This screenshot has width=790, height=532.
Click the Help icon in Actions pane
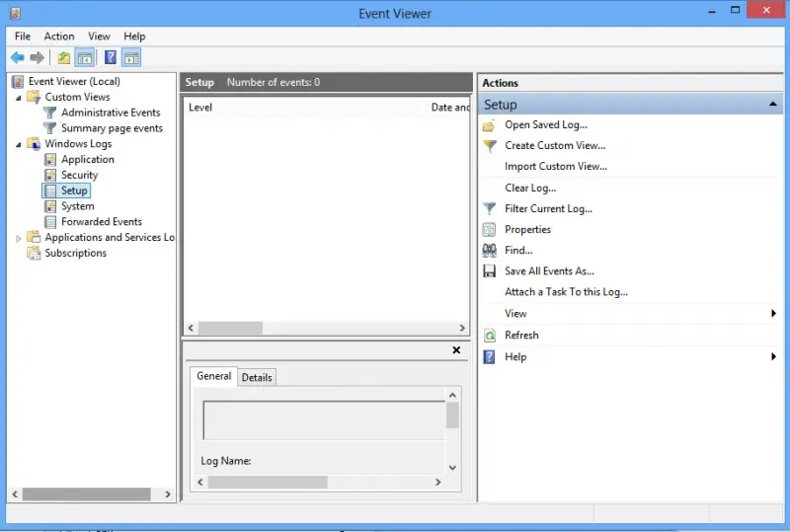point(489,357)
